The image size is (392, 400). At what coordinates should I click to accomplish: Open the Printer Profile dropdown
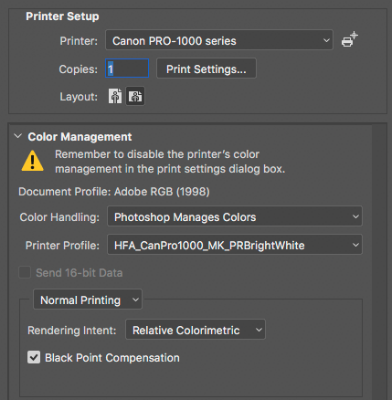(x=235, y=245)
